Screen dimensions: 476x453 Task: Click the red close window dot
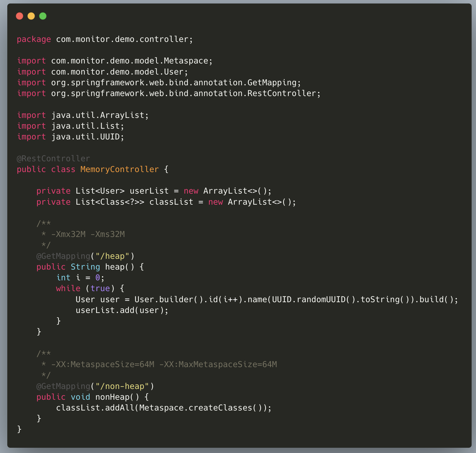pyautogui.click(x=20, y=16)
